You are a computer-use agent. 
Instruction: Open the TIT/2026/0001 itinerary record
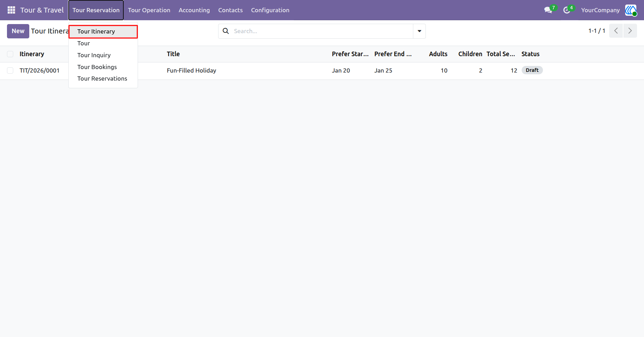coord(39,70)
